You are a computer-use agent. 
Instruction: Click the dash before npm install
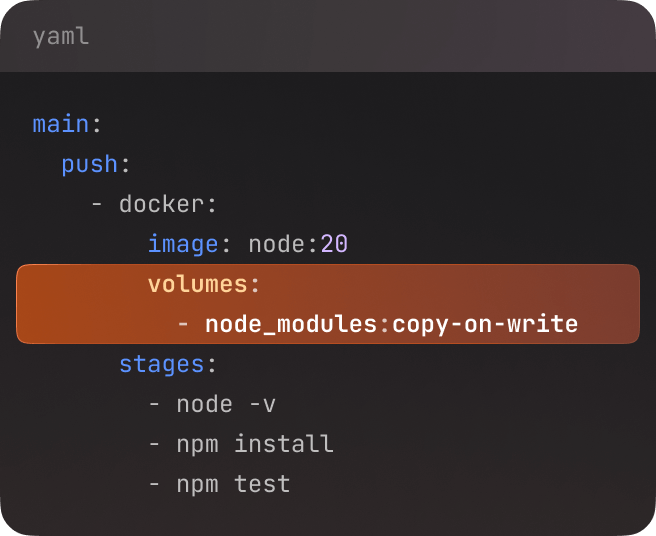[x=154, y=444]
